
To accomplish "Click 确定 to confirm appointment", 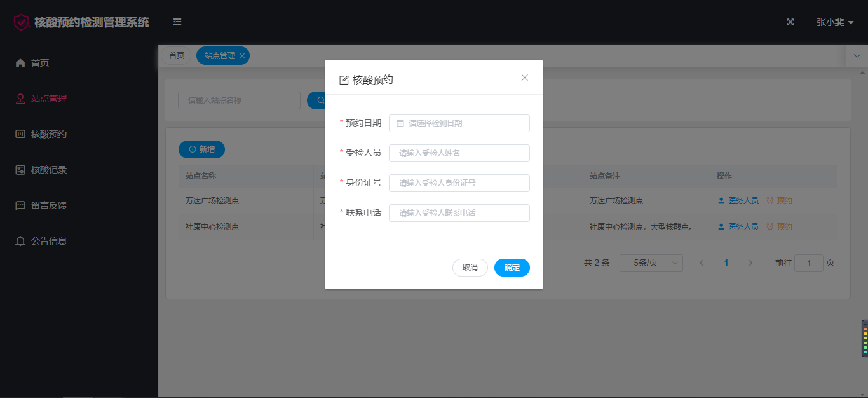I will click(x=512, y=268).
